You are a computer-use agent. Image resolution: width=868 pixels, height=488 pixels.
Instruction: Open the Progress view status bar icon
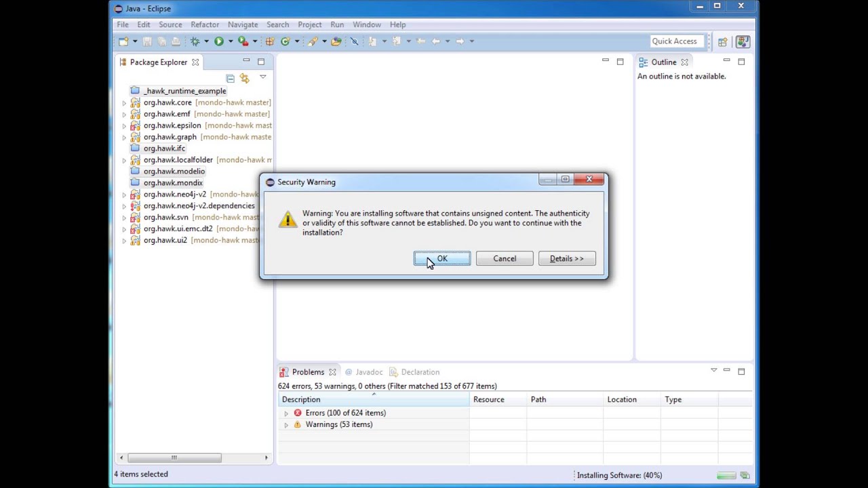click(745, 476)
